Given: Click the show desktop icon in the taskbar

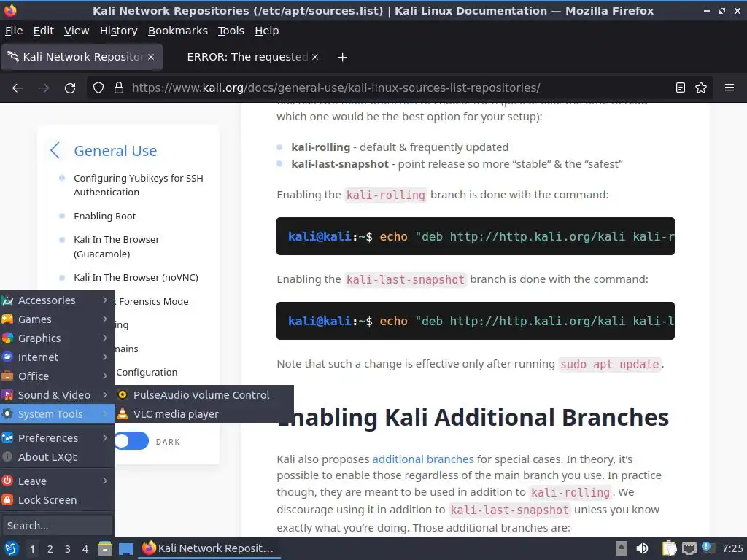Looking at the screenshot, I should point(126,548).
